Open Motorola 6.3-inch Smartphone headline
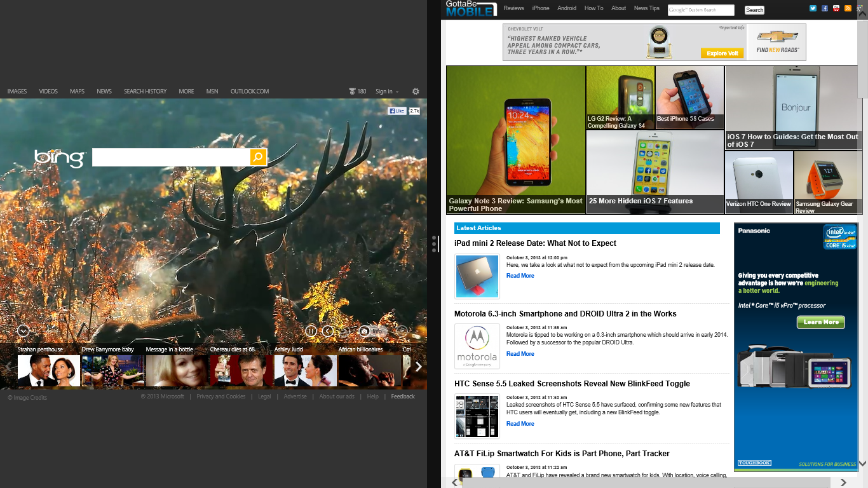This screenshot has height=488, width=868. (566, 314)
